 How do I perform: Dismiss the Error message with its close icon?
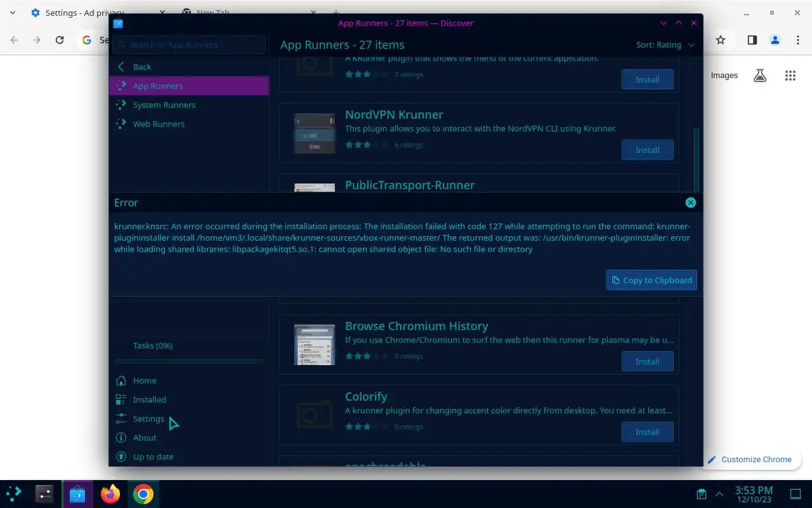click(691, 203)
